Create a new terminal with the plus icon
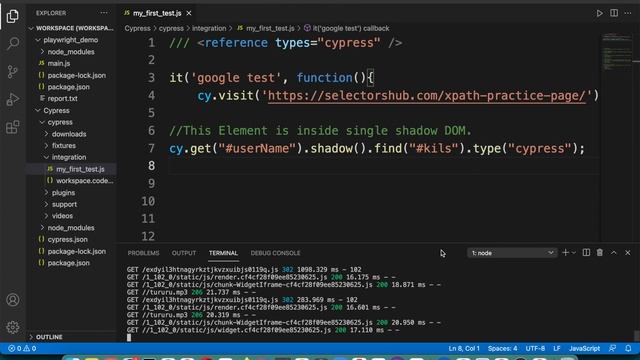Screen dimensions: 640x360 click(x=565, y=253)
